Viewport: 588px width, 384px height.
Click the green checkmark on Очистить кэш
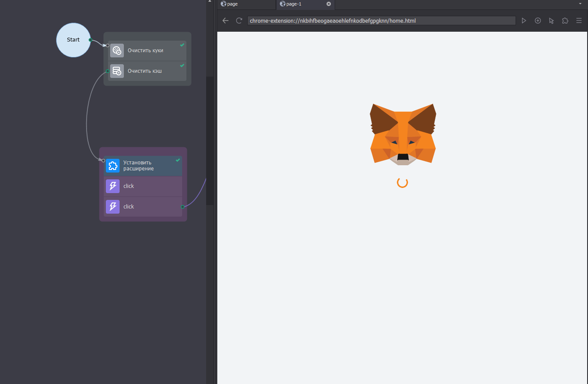point(182,65)
